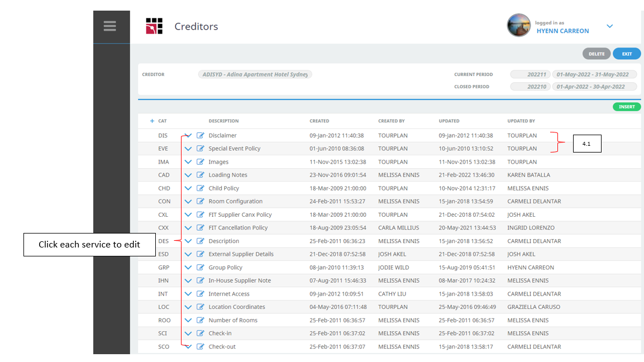Sort by the CREATED column header
Image resolution: width=644 pixels, height=362 pixels.
(x=319, y=121)
